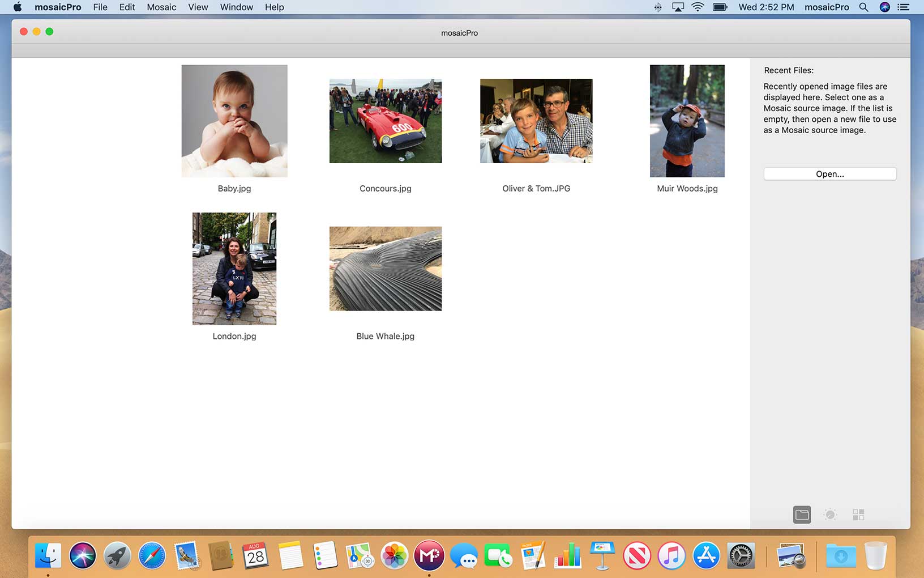Open the mosaicPro app icon in the Dock
Screen dimensions: 924x578
pyautogui.click(x=429, y=556)
